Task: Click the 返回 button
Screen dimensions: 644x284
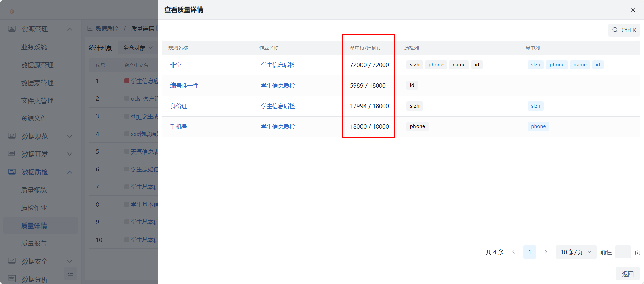Action: [628, 274]
